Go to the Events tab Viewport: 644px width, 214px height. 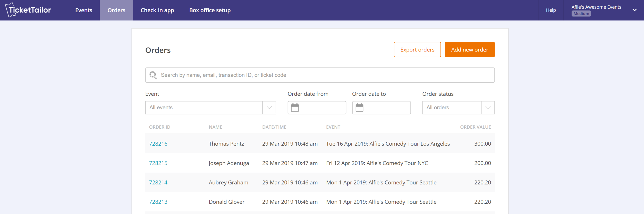(84, 10)
